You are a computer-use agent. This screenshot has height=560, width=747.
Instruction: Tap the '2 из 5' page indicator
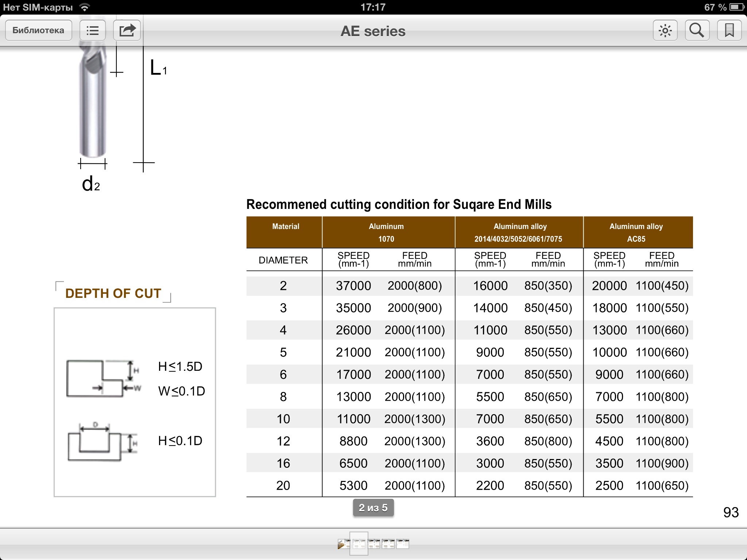(x=373, y=507)
